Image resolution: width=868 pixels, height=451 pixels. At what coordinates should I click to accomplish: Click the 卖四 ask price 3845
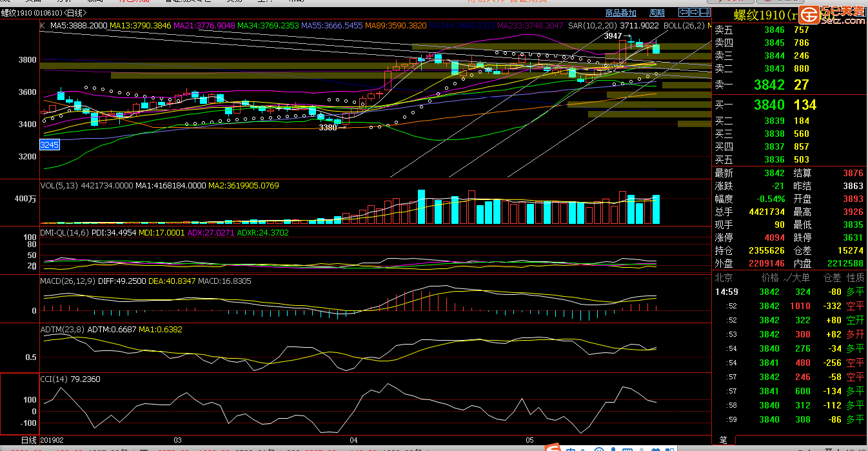(x=774, y=43)
